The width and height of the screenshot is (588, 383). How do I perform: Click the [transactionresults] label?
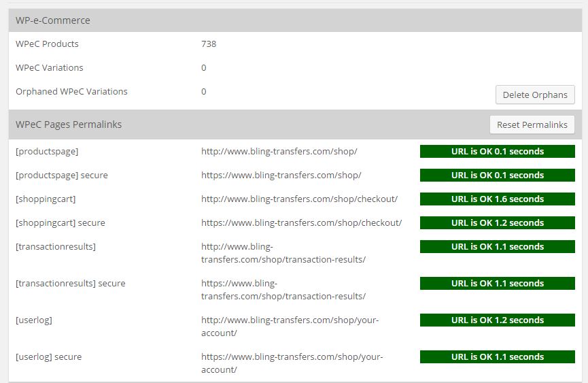click(x=56, y=246)
